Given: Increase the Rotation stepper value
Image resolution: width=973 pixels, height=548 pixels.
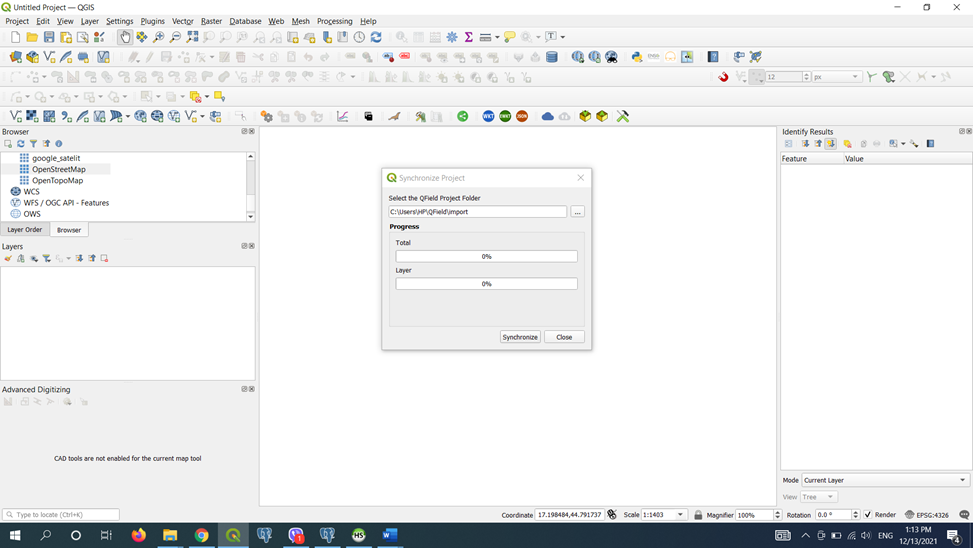Looking at the screenshot, I should 856,512.
